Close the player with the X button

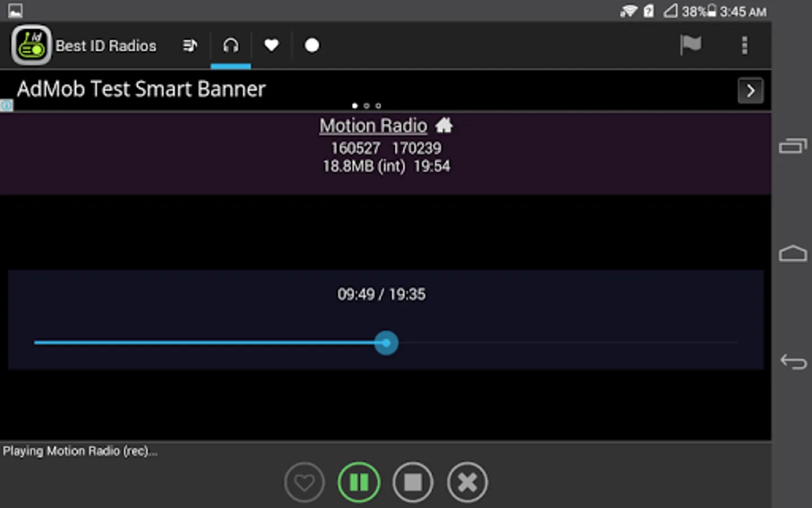click(x=467, y=483)
